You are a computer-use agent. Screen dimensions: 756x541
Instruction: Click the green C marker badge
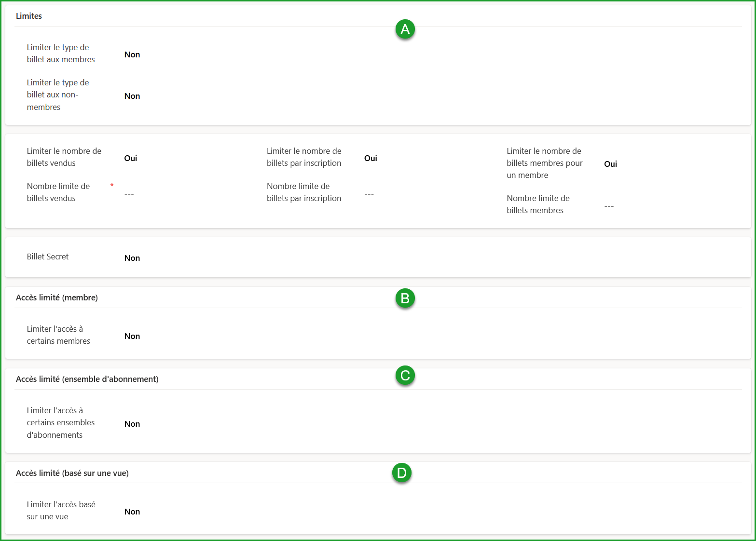[x=405, y=375]
